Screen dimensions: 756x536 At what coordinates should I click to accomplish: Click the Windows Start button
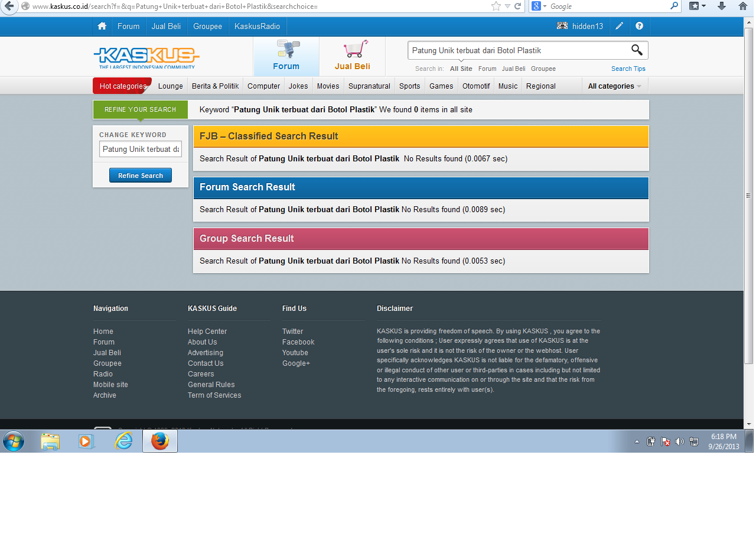[x=14, y=441]
